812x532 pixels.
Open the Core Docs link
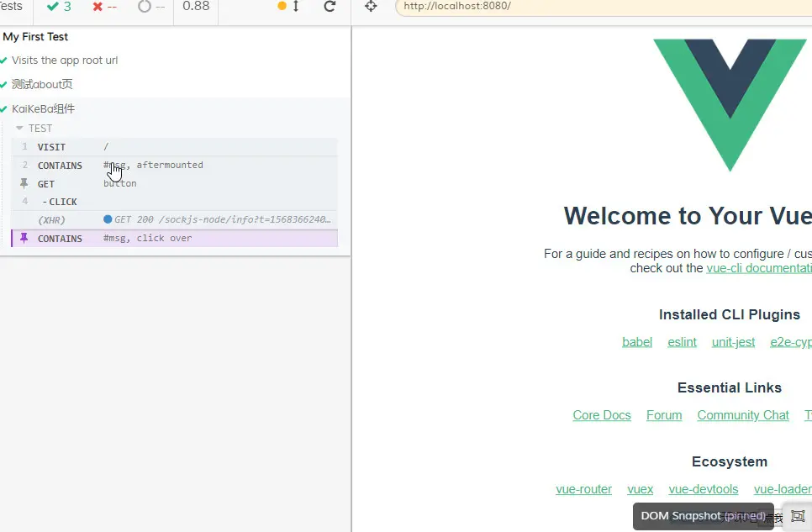[602, 415]
